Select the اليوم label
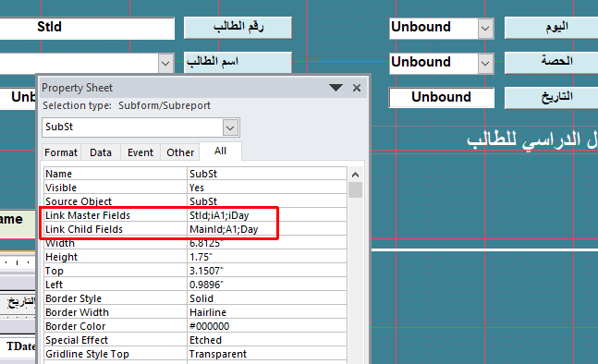This screenshot has width=598, height=364. (551, 28)
